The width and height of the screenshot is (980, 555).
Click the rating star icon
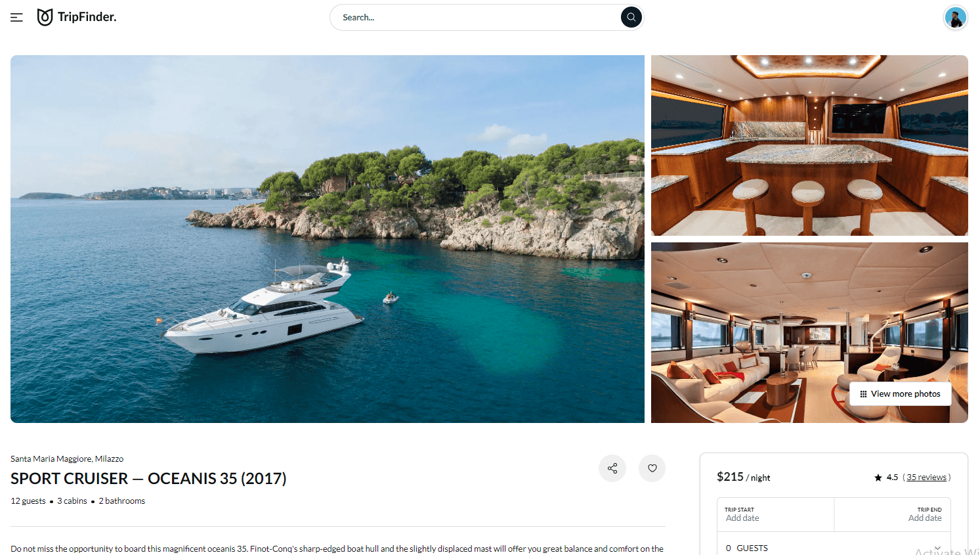pyautogui.click(x=878, y=477)
